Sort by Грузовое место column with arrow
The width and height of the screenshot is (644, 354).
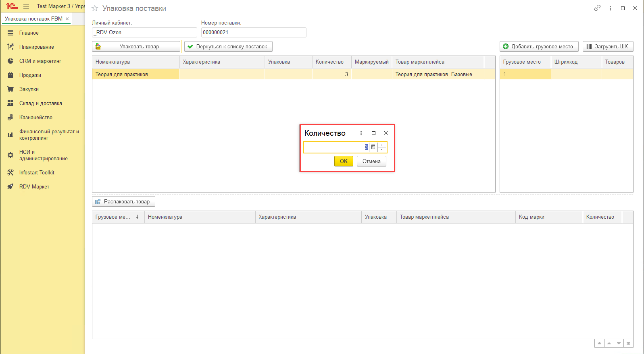pos(119,217)
